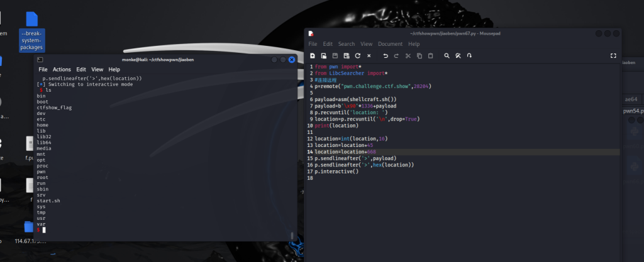Undo the last edit in Mousepad

(x=386, y=56)
